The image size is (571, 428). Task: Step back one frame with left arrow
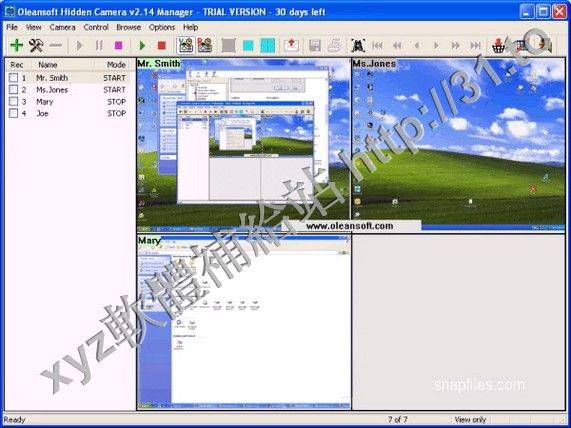tap(417, 46)
